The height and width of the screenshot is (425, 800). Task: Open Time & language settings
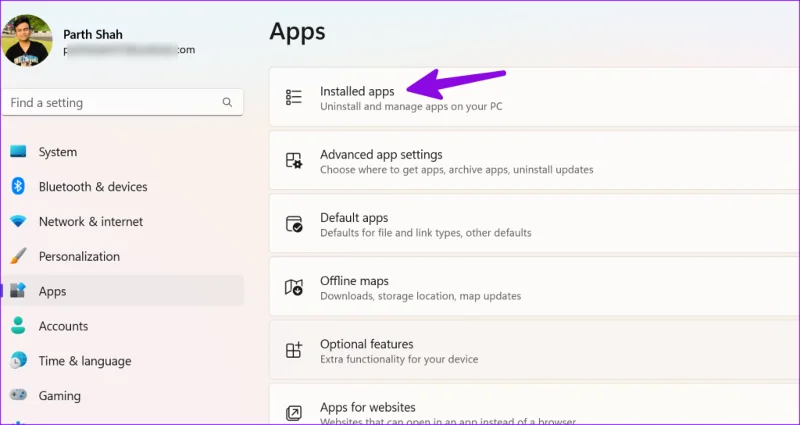[122, 361]
